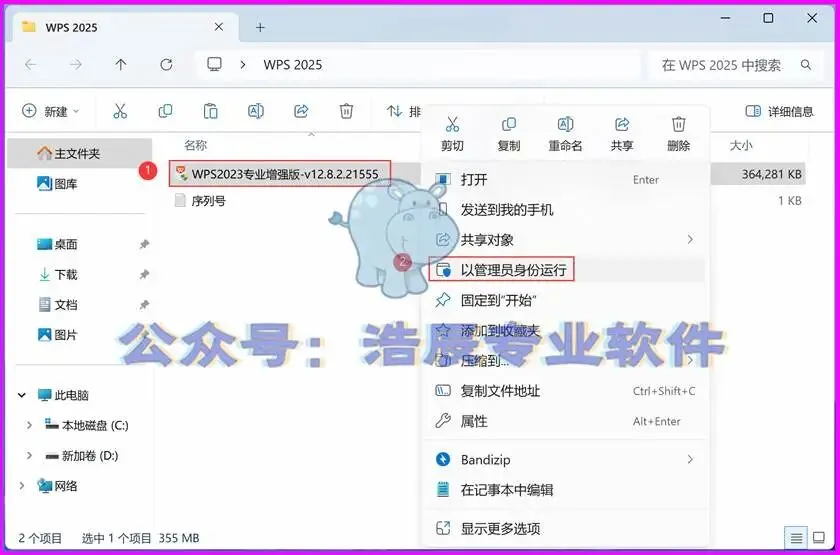Click the toolbar Cut scissors icon
Image resolution: width=840 pixels, height=555 pixels.
point(120,111)
